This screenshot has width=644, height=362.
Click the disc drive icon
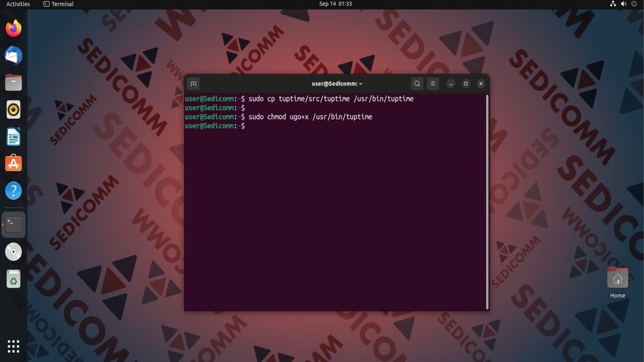[13, 252]
